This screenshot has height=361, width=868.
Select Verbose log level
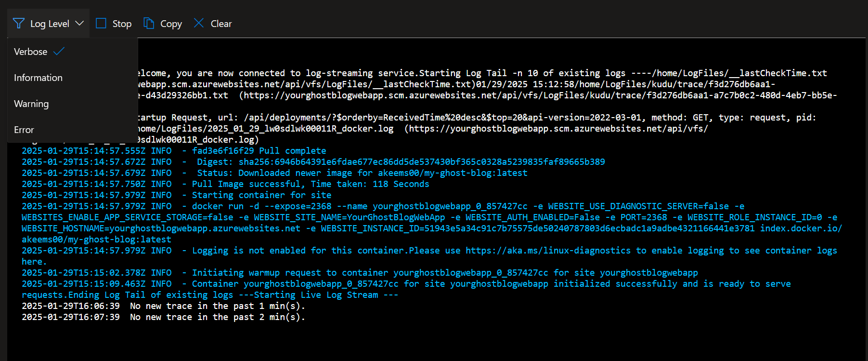(x=73, y=52)
